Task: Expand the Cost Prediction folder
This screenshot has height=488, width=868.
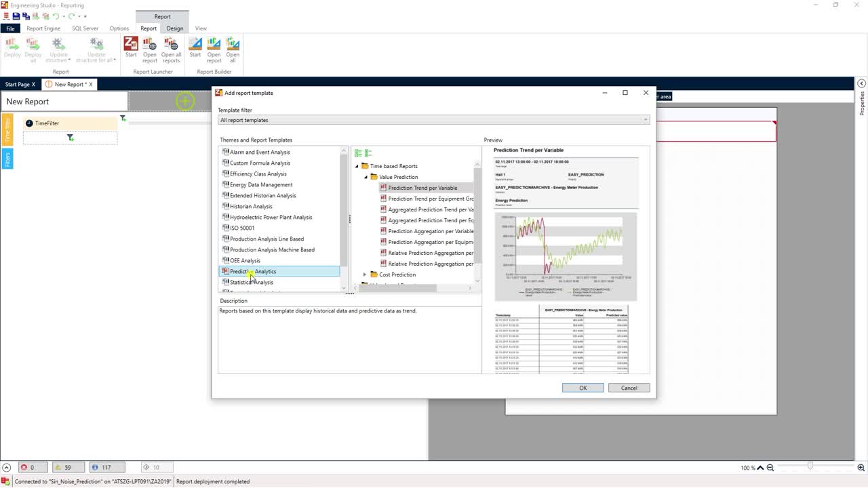Action: [x=365, y=274]
